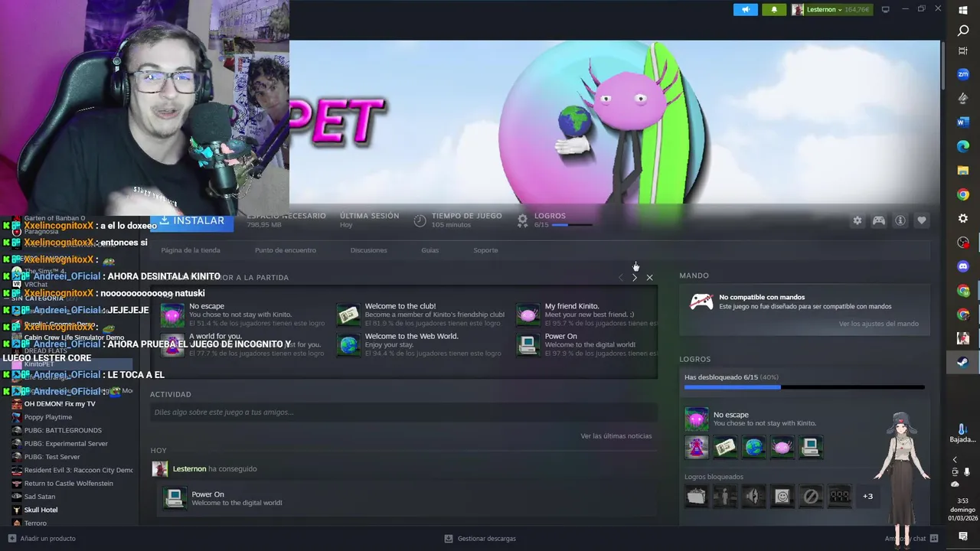Select unlocked computer achievement icon
Screen dimensions: 980x551
811,447
